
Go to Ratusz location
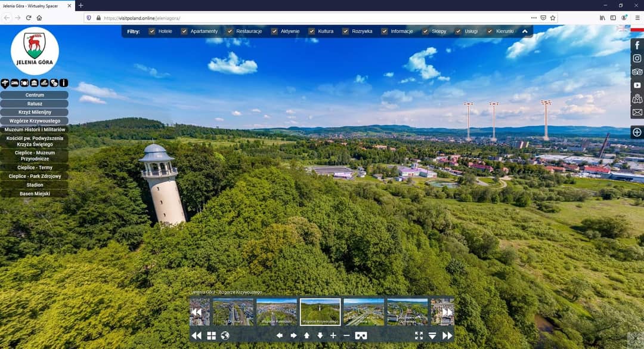tap(35, 104)
